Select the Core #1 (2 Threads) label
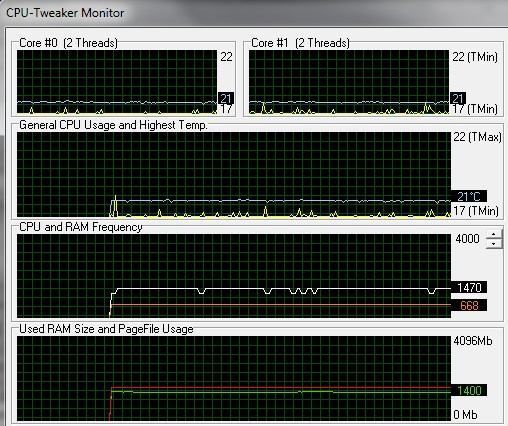Screen dimensions: 508x426 coord(300,43)
